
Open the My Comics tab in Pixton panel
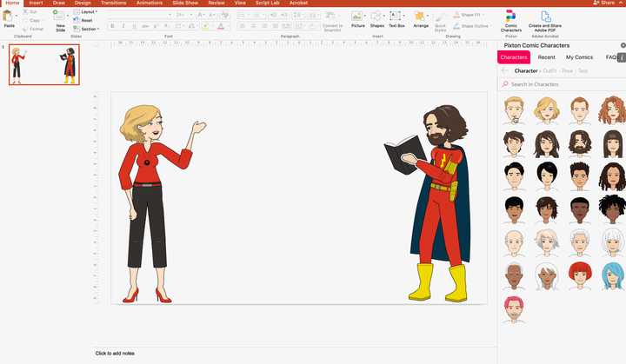tap(579, 57)
